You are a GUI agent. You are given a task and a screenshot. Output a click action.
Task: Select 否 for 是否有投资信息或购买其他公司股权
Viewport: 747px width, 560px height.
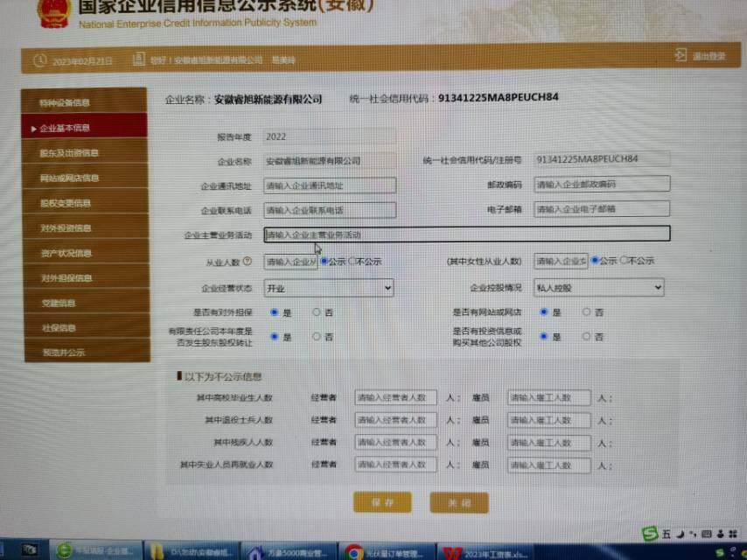[586, 337]
